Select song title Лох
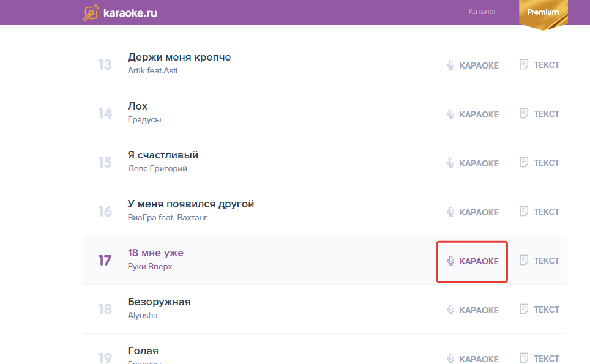This screenshot has height=364, width=590. tap(137, 106)
